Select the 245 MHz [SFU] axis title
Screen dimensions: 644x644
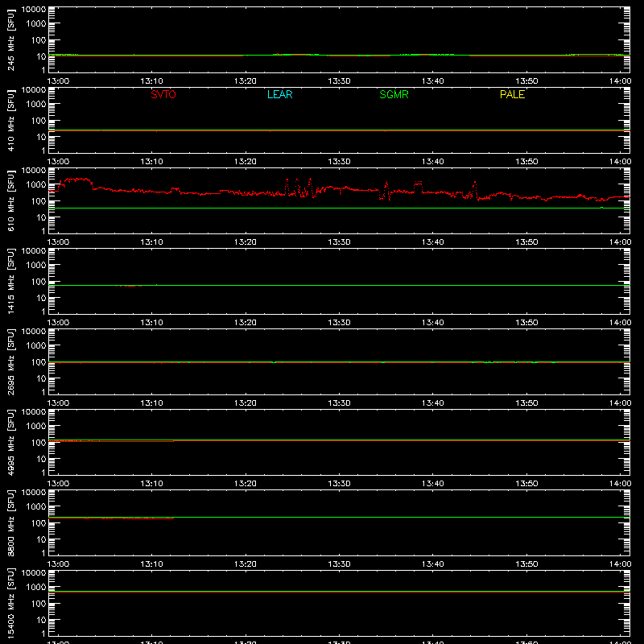10,39
